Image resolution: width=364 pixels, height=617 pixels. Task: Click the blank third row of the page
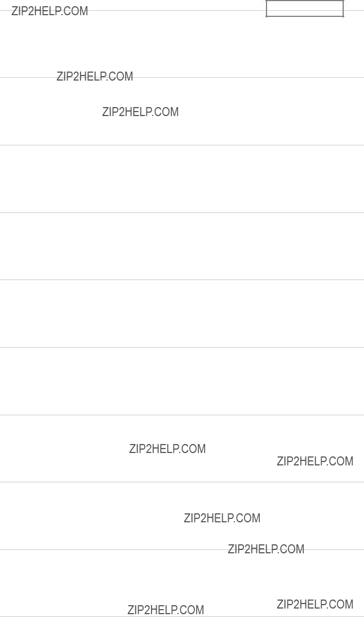(182, 179)
